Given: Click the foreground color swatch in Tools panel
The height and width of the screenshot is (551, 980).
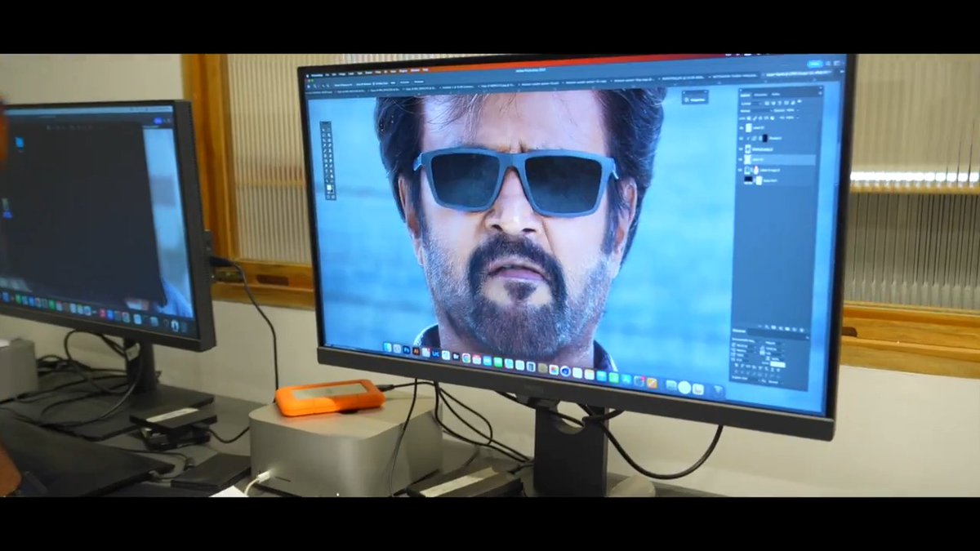Looking at the screenshot, I should (328, 187).
